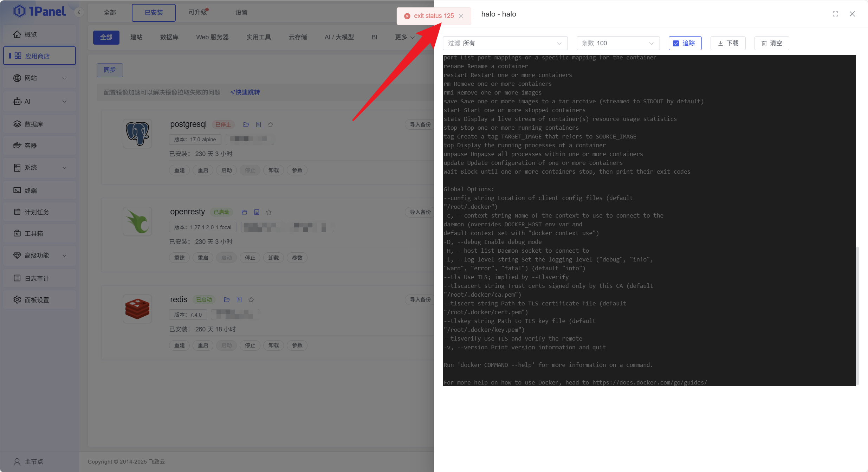868x472 pixels.
Task: Click the 1Panel logo
Action: [39, 12]
